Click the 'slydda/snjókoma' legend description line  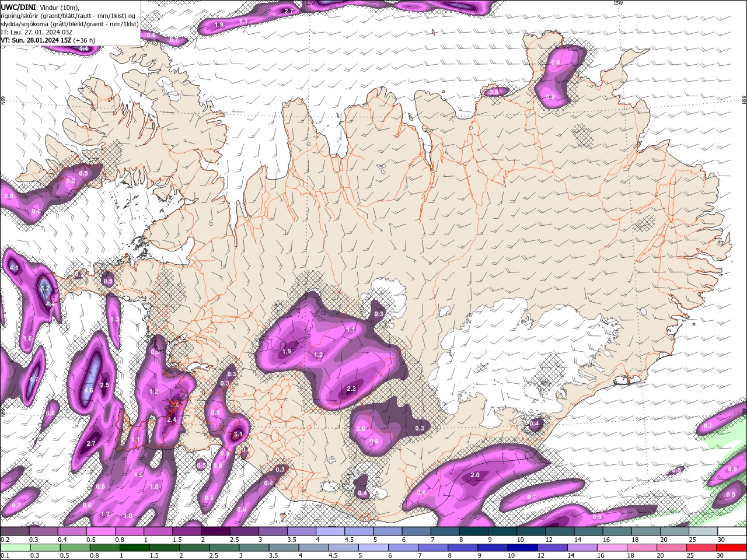[69, 24]
